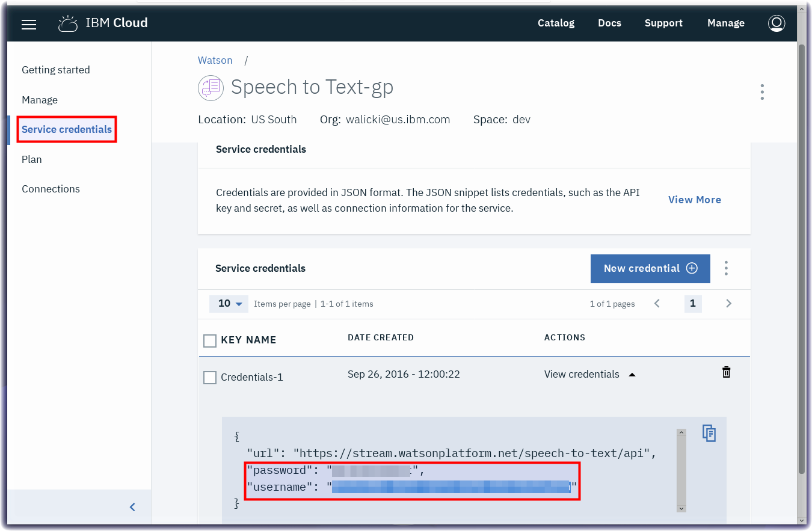Click the IBM Cloud logo icon
This screenshot has width=812, height=531.
pos(68,23)
